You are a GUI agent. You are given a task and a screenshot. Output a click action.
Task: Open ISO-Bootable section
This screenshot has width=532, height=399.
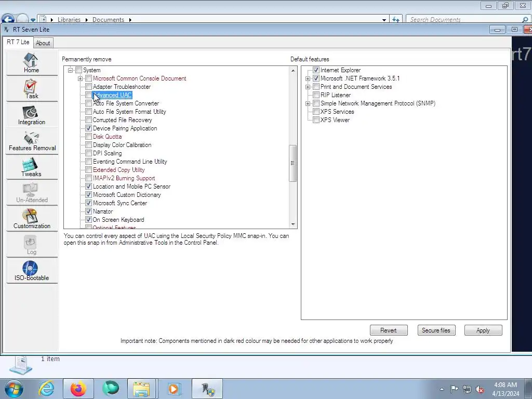(32, 271)
